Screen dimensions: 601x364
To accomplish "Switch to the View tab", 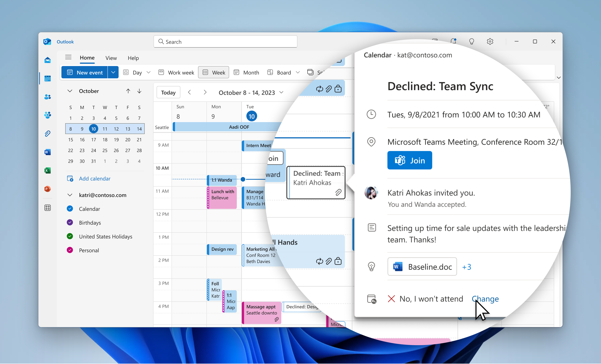I will 111,58.
